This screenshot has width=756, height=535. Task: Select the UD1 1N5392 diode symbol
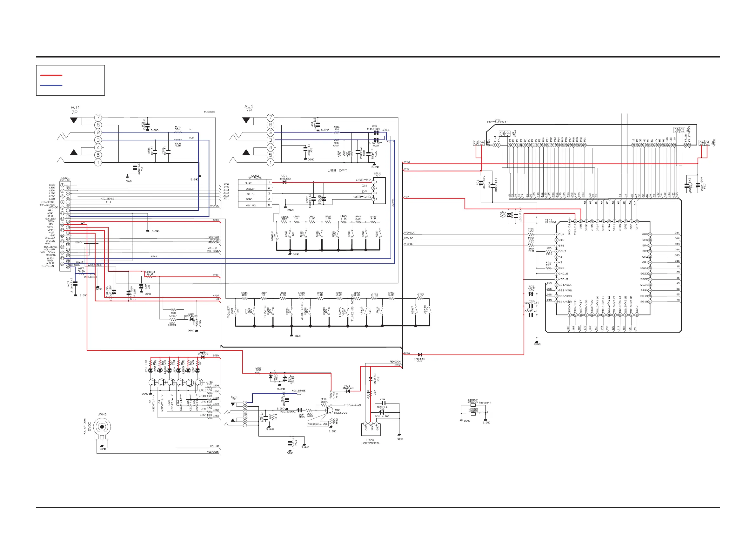284,182
